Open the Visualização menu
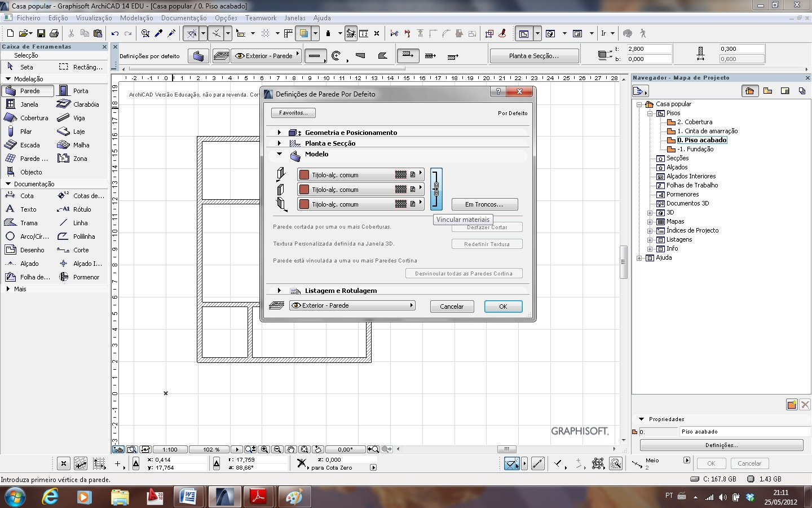This screenshot has height=508, width=812. coord(94,18)
